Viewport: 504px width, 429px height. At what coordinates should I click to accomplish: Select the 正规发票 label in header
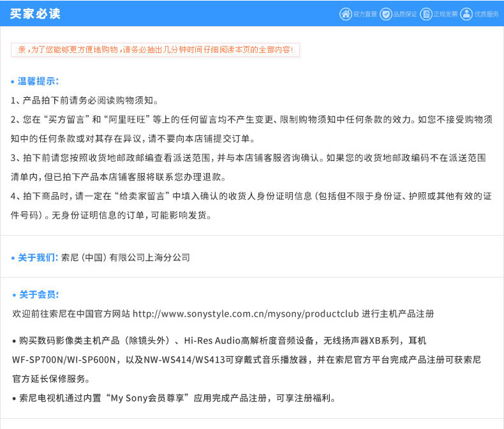pyautogui.click(x=445, y=14)
